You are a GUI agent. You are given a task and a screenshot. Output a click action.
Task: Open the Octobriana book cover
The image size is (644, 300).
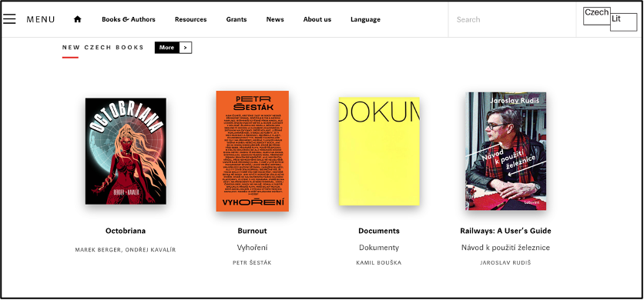(126, 151)
